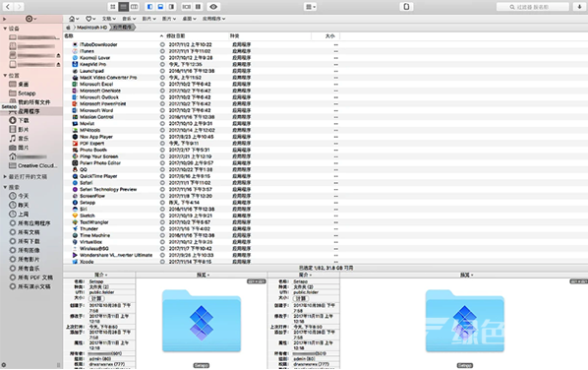Viewport: 588px width, 370px height.
Task: Open 所有 PDF 文稿 saved search
Action: [x=31, y=277]
